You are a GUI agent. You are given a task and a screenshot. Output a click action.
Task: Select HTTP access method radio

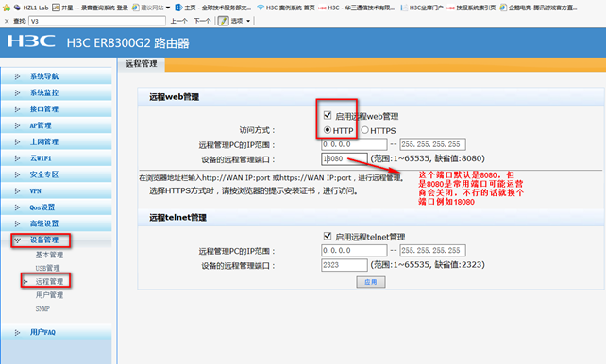pyautogui.click(x=328, y=130)
